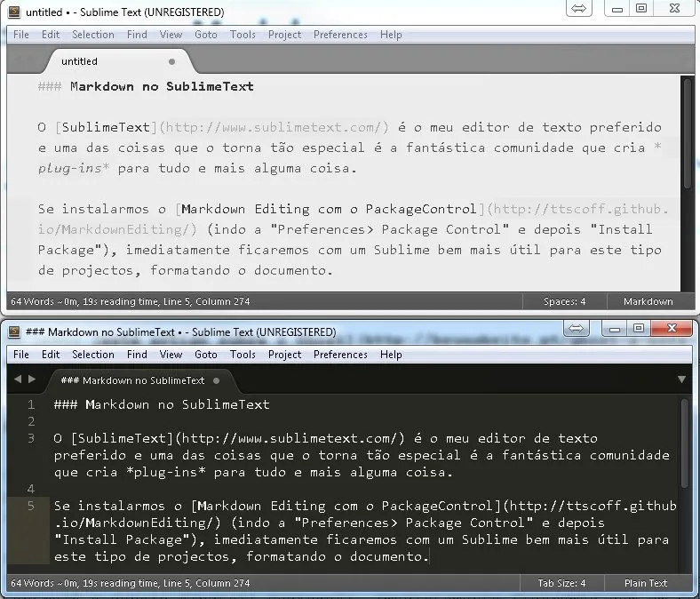
Task: Minimize the top Sublime Text window
Action: tap(617, 9)
